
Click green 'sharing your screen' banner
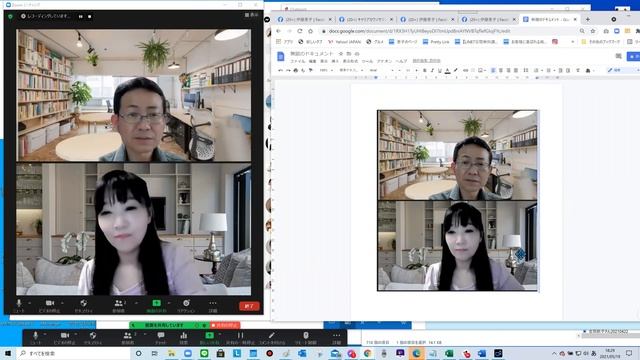click(x=169, y=325)
